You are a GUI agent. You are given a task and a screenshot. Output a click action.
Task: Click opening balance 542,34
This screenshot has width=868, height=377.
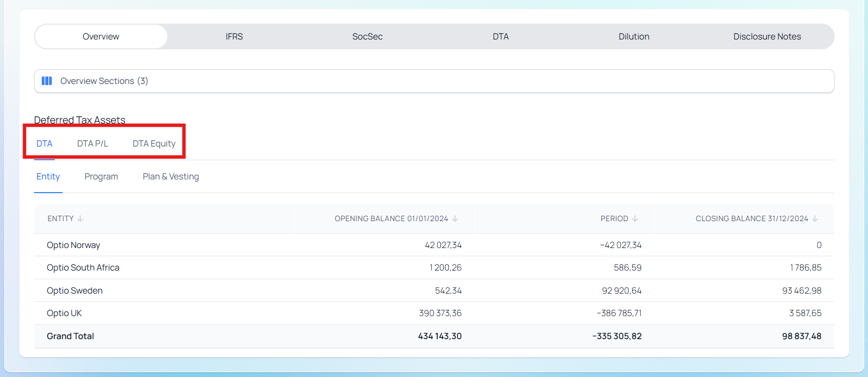click(x=448, y=290)
